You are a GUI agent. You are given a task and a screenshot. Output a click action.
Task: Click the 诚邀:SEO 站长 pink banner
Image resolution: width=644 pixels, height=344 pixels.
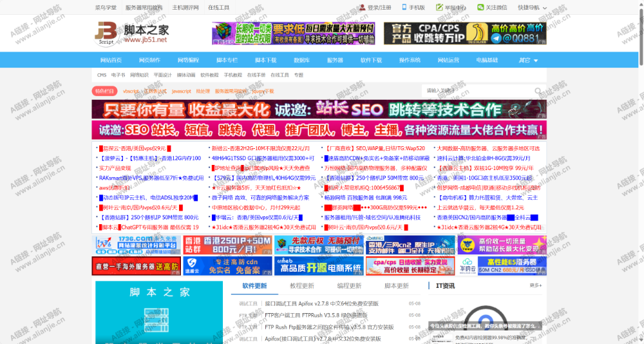(319, 130)
